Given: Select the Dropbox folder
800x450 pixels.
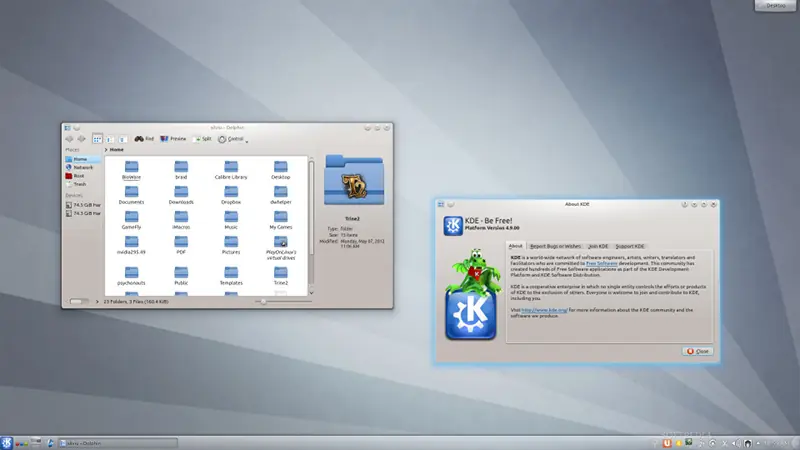Looking at the screenshot, I should (231, 195).
